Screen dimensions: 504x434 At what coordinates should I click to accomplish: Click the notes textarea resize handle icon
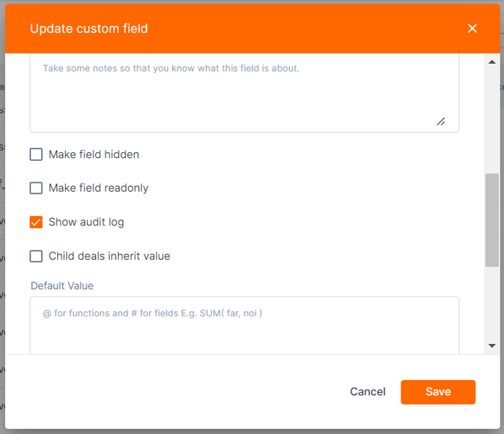pyautogui.click(x=441, y=121)
